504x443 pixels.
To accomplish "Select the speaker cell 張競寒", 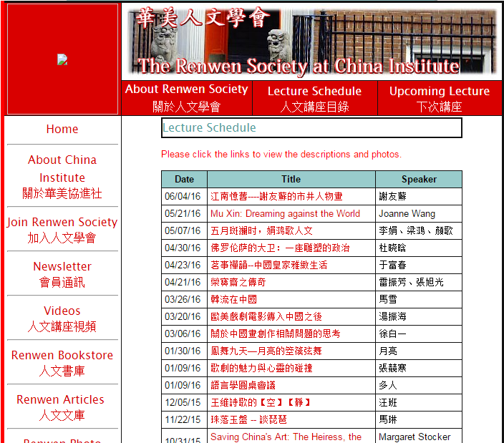I will click(x=419, y=368).
